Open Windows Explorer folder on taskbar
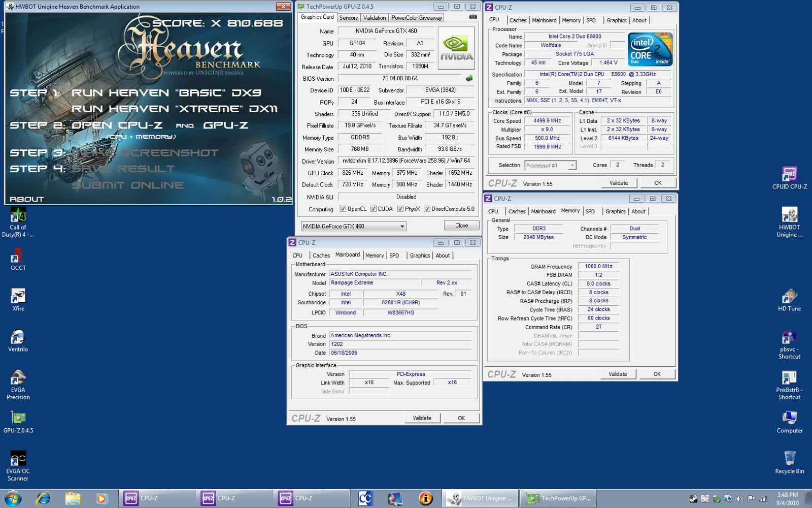This screenshot has width=812, height=508. click(73, 498)
